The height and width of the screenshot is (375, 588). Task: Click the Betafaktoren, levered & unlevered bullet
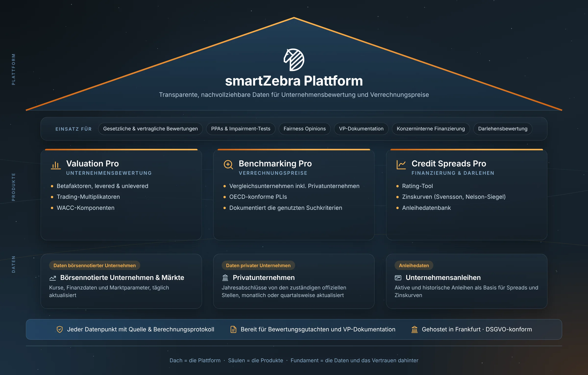pyautogui.click(x=102, y=186)
